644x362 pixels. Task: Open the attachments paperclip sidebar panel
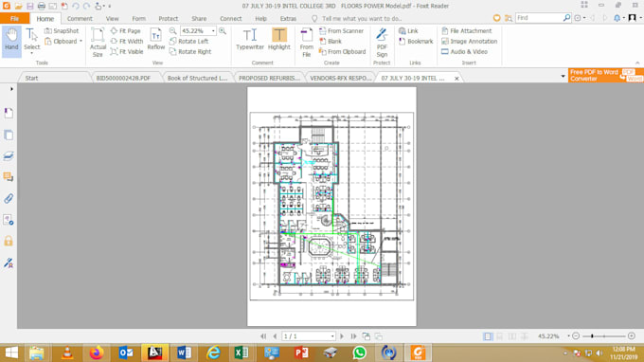pyautogui.click(x=9, y=198)
